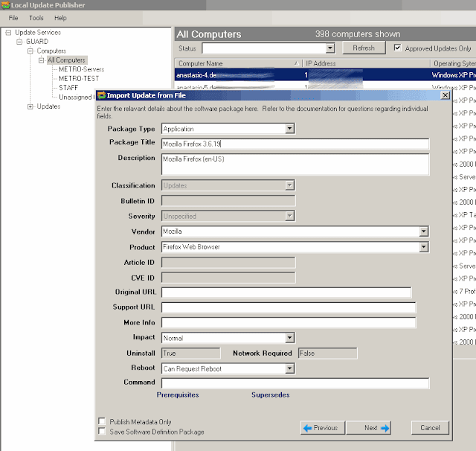Select METRO-TEST in the computers tree
This screenshot has height=451, width=476.
coord(79,79)
